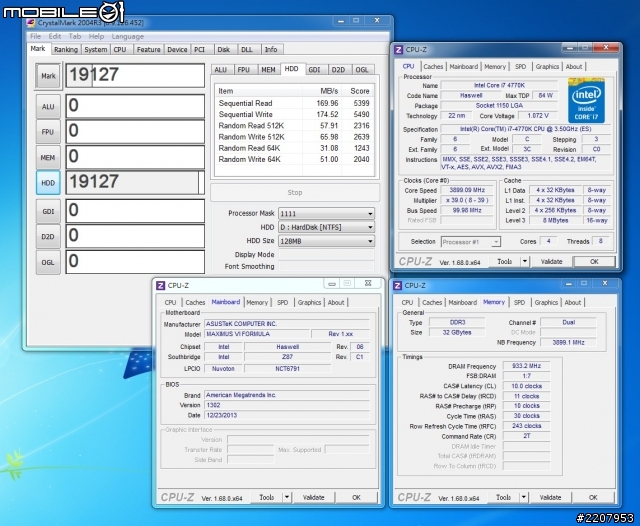Click Validate in CPU-Z Memory window
The width and height of the screenshot is (640, 526).
(x=550, y=497)
